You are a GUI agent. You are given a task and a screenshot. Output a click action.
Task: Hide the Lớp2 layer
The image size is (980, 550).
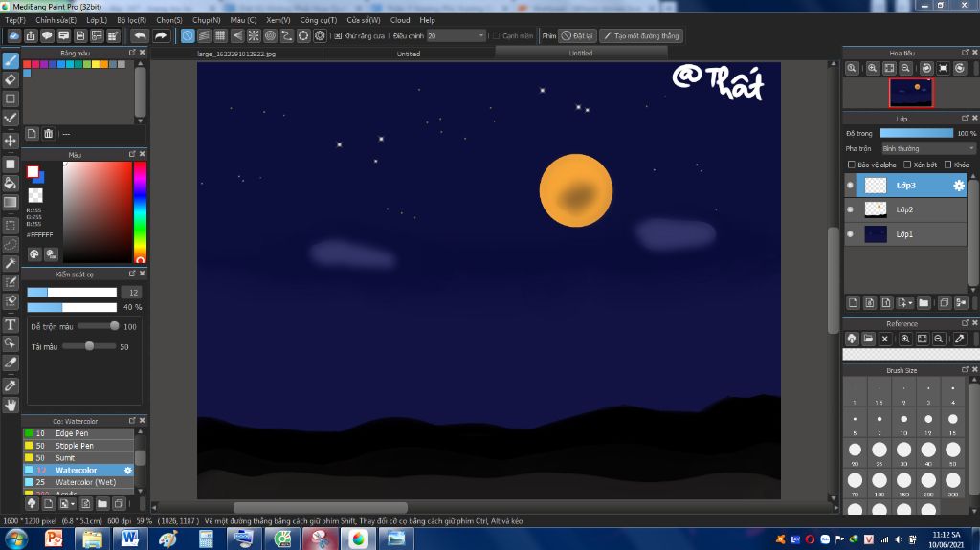pos(850,209)
